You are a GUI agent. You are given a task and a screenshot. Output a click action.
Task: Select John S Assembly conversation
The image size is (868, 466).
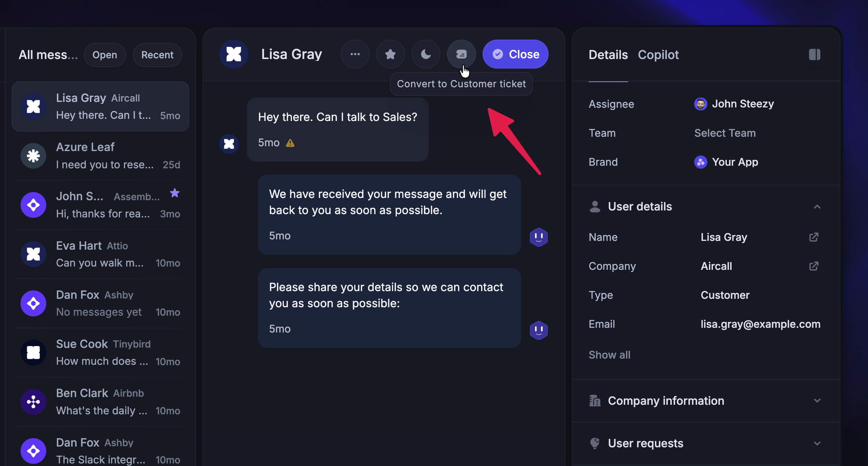tap(100, 205)
